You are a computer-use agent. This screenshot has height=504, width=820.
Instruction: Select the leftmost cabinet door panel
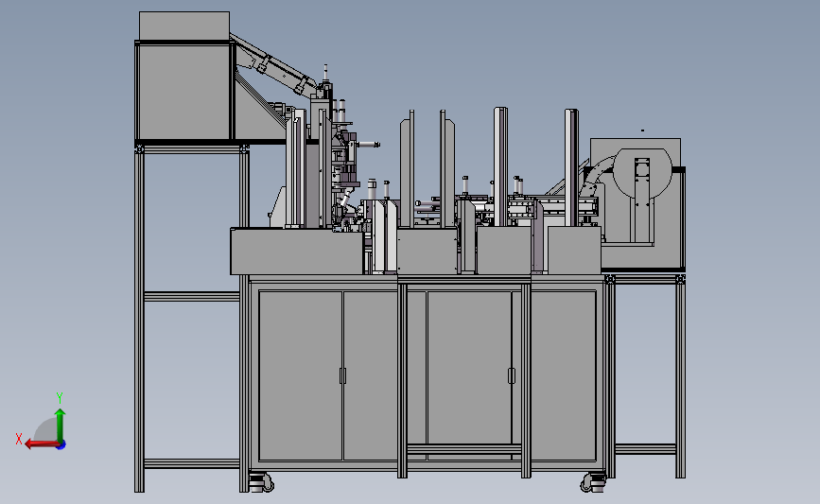click(x=300, y=375)
